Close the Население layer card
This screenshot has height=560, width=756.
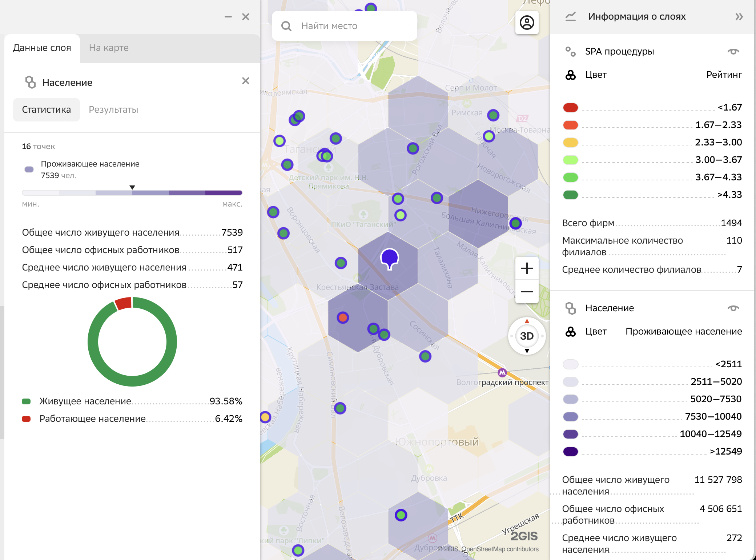point(246,81)
